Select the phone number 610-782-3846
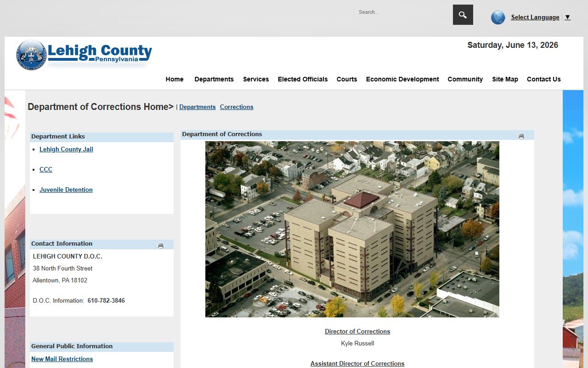588x368 pixels. [x=106, y=300]
